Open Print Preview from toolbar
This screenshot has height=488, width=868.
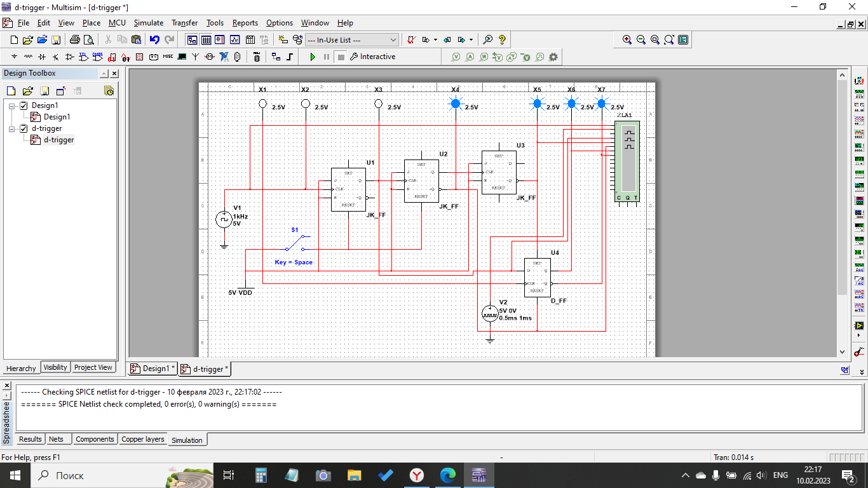coord(89,40)
